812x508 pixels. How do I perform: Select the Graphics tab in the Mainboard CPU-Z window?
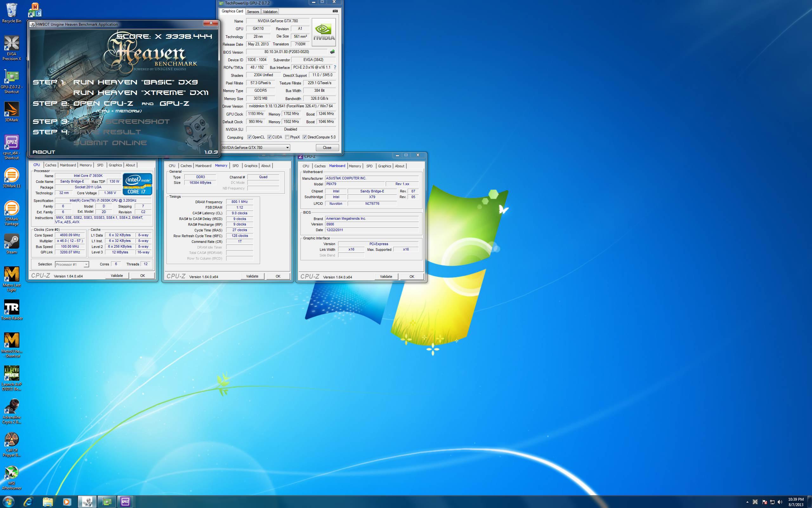(384, 166)
